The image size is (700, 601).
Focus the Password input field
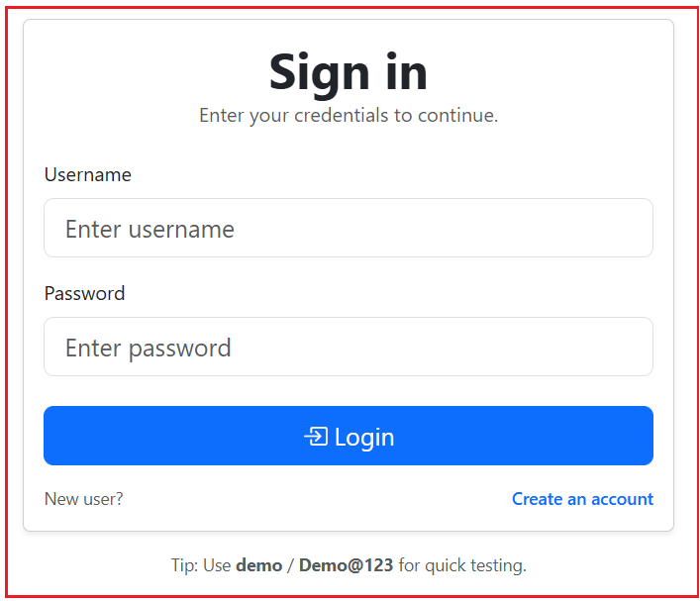tap(348, 348)
